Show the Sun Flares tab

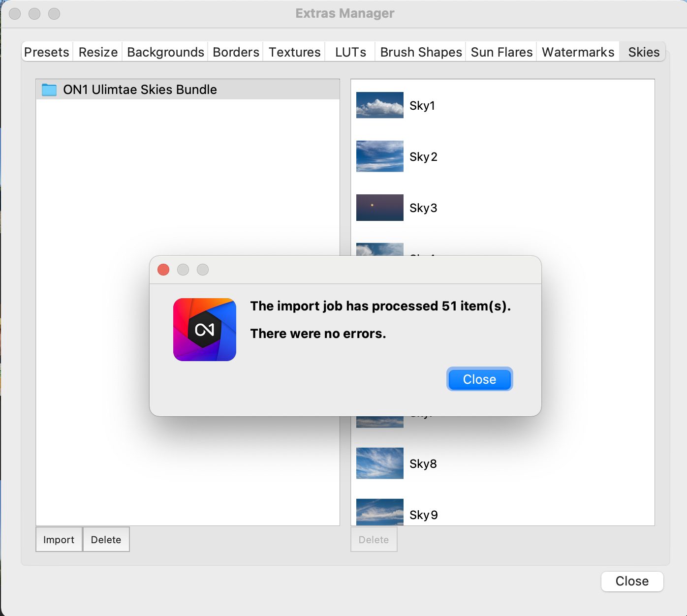point(501,52)
